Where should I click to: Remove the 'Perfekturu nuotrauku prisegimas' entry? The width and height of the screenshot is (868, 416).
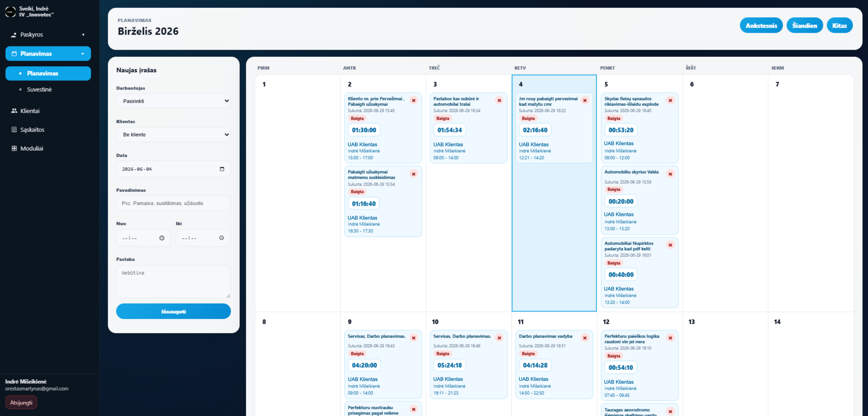pos(414,409)
